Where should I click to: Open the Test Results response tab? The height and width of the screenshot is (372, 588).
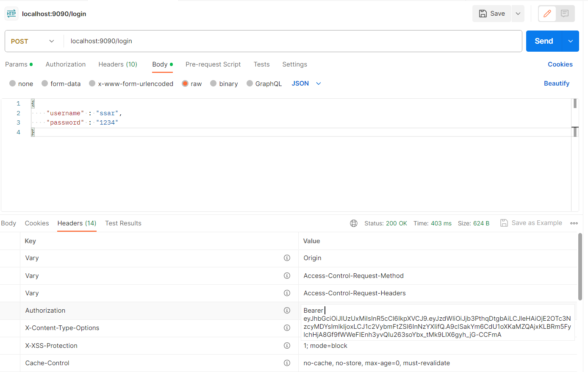pyautogui.click(x=123, y=223)
